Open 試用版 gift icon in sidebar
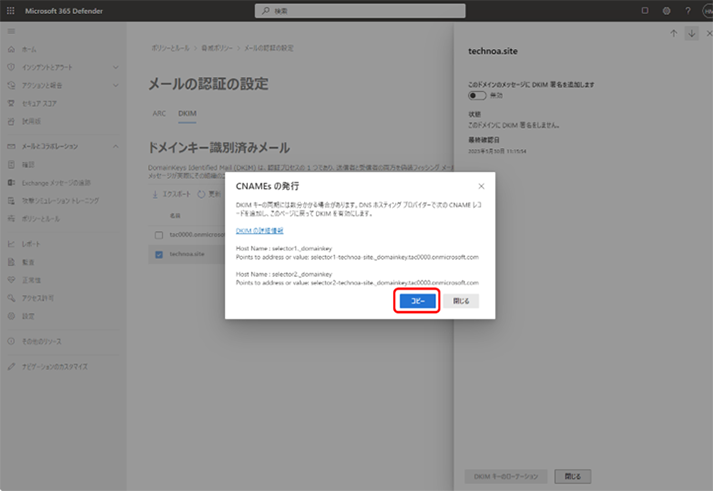 [11, 121]
